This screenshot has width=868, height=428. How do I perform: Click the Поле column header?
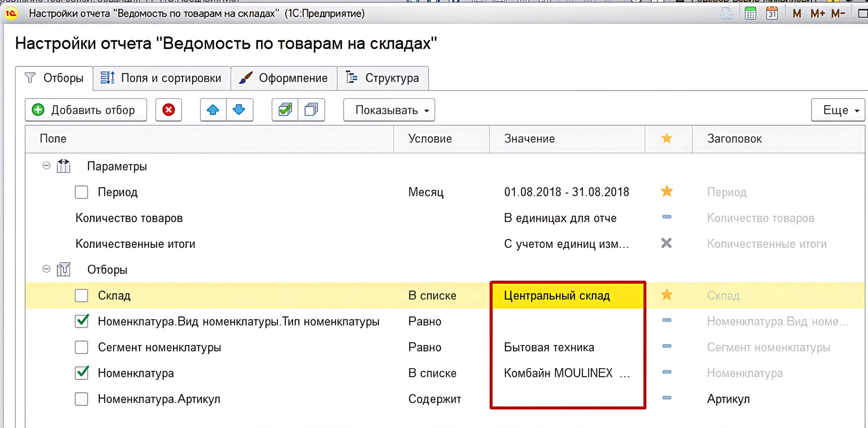[209, 139]
